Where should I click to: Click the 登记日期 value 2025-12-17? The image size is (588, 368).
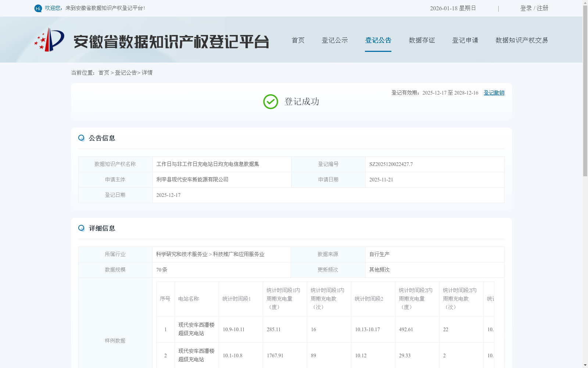pyautogui.click(x=168, y=195)
